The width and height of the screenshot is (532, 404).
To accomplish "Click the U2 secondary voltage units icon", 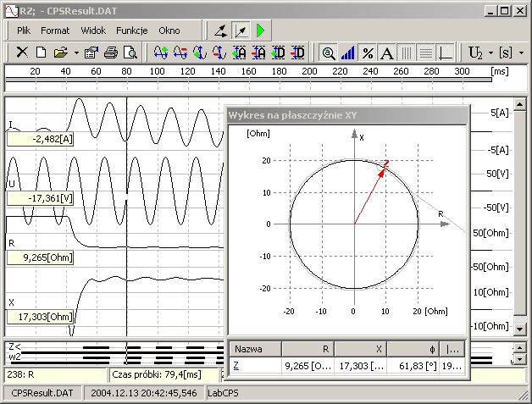I will pos(475,53).
